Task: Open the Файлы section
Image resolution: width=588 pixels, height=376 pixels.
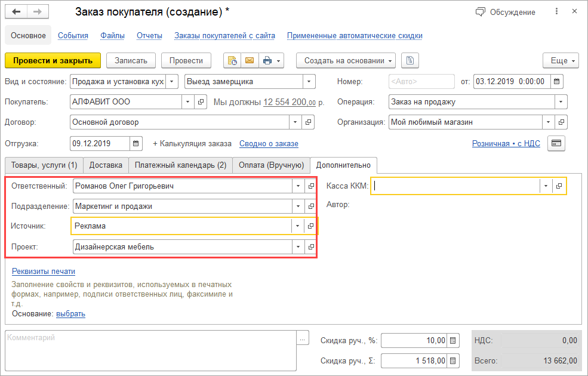Action: point(112,36)
